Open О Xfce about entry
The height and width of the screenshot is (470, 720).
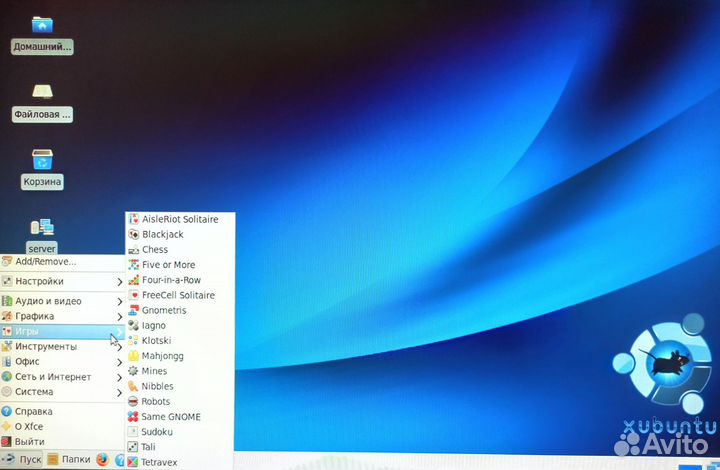click(x=62, y=426)
